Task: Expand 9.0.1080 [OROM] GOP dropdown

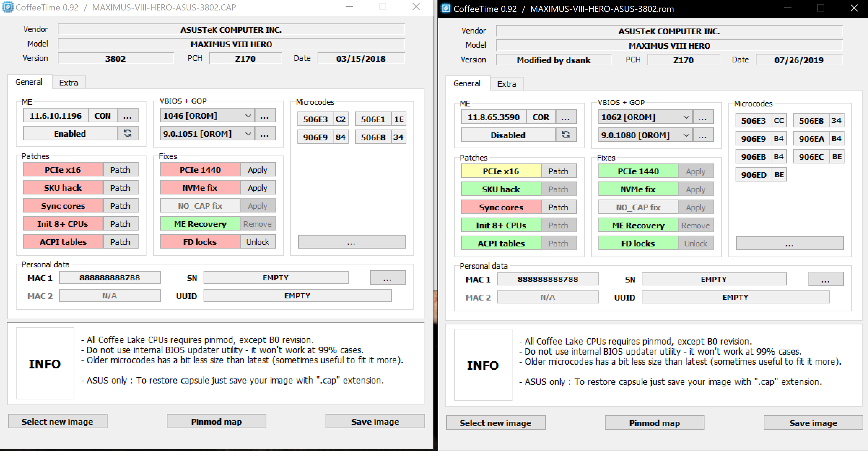Action: point(686,135)
